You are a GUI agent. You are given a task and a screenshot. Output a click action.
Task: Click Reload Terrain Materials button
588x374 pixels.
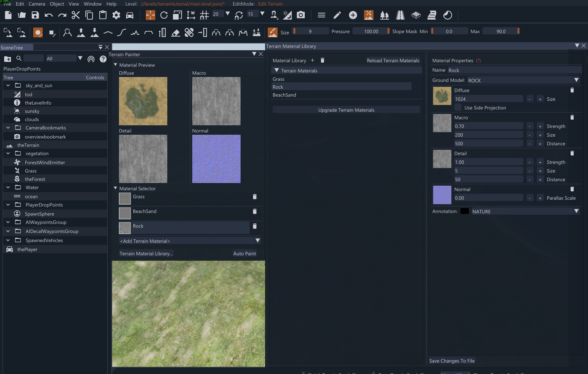pyautogui.click(x=393, y=60)
